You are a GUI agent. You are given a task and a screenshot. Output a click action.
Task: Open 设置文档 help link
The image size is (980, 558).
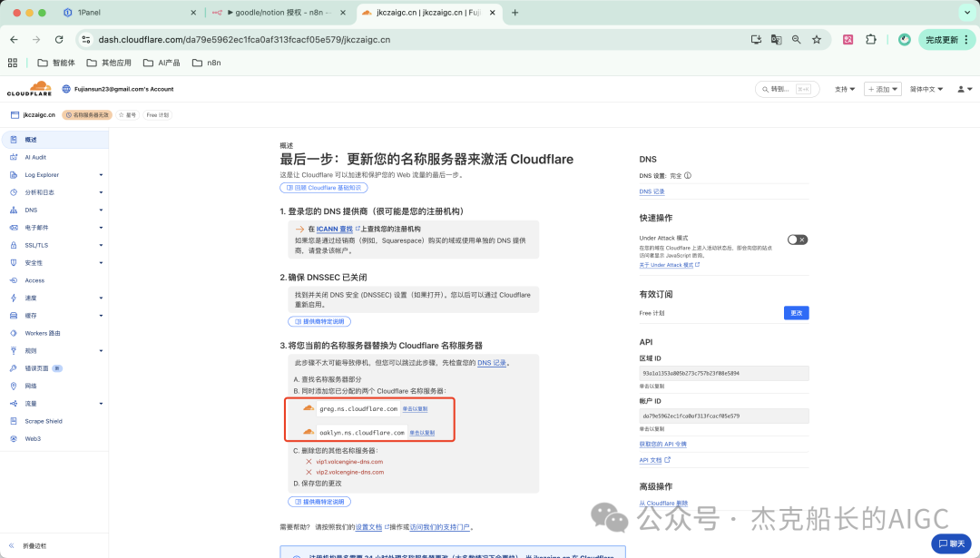(x=368, y=527)
